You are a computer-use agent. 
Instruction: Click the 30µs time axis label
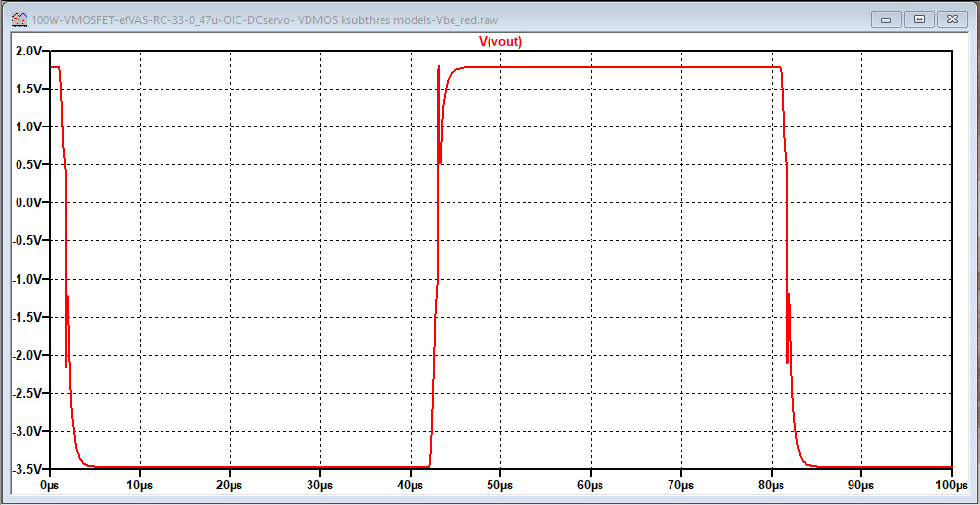click(x=320, y=486)
